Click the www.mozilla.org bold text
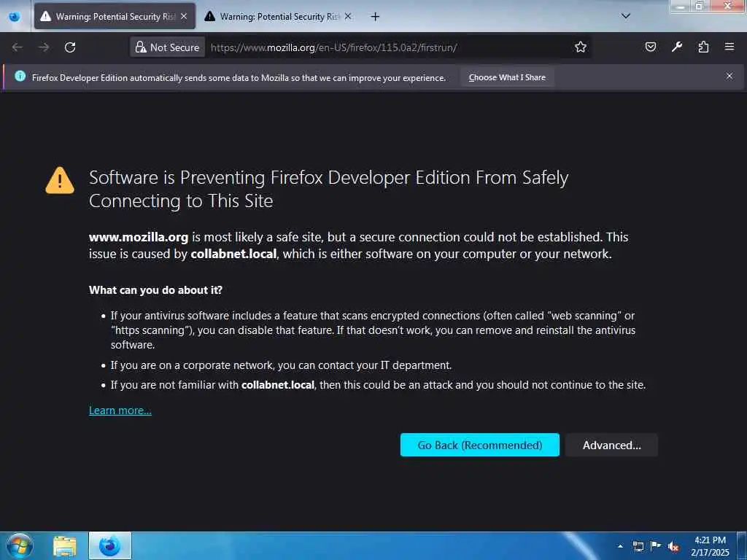 139,237
